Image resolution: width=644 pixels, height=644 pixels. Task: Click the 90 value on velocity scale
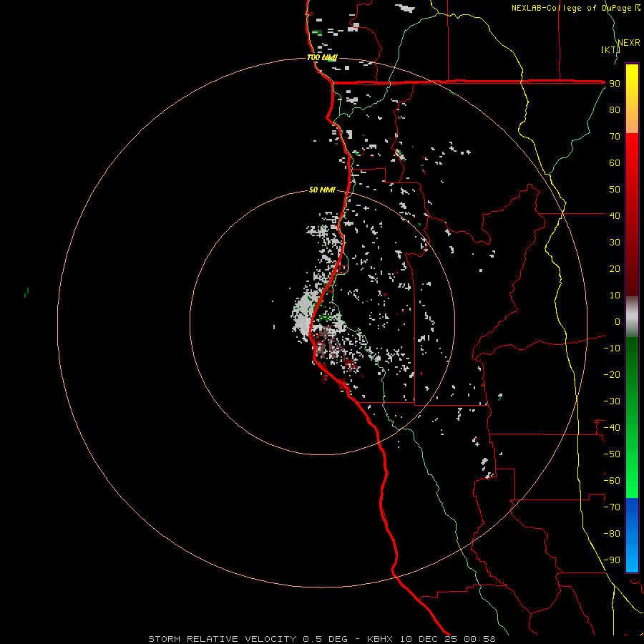(x=615, y=84)
